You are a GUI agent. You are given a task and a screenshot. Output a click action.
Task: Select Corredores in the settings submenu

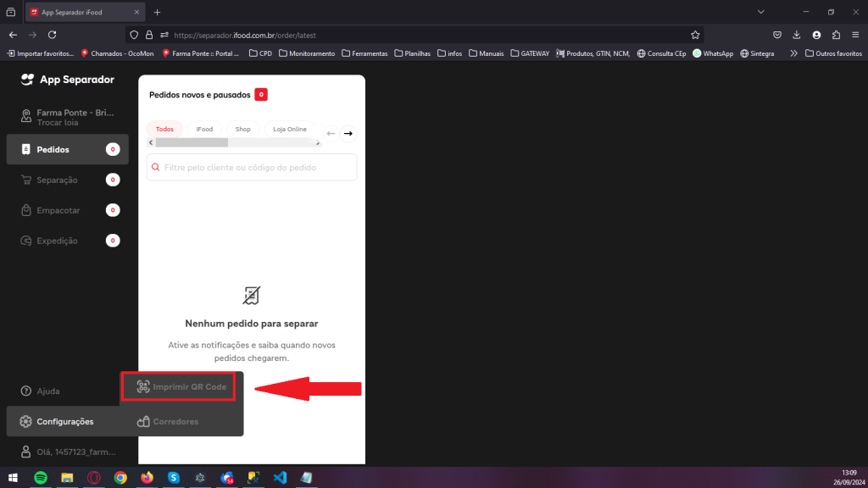pyautogui.click(x=168, y=422)
